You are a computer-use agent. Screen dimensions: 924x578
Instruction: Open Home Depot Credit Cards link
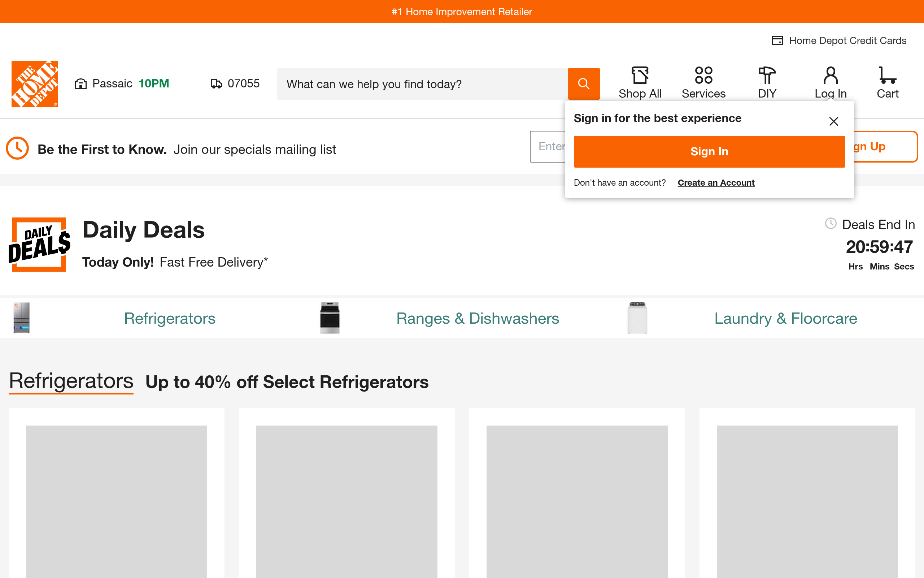click(x=847, y=40)
